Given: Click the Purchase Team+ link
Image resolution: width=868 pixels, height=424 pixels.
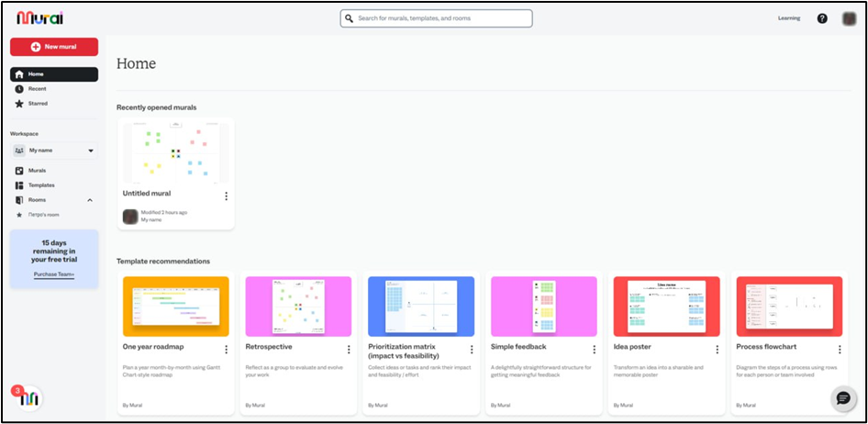Looking at the screenshot, I should [x=54, y=274].
